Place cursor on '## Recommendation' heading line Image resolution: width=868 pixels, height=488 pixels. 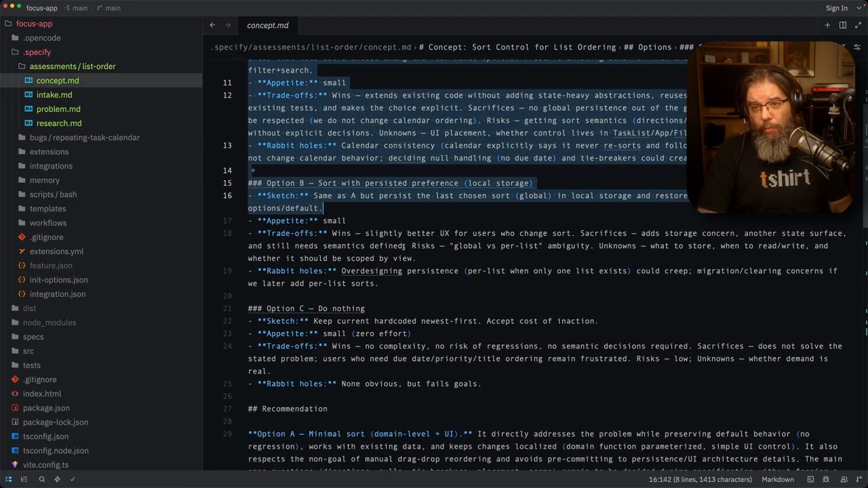click(x=288, y=409)
